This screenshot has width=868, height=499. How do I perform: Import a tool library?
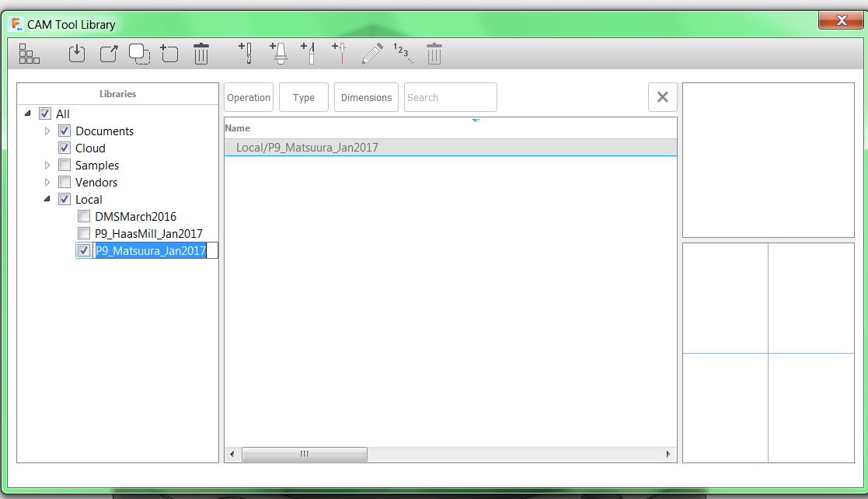[x=77, y=54]
